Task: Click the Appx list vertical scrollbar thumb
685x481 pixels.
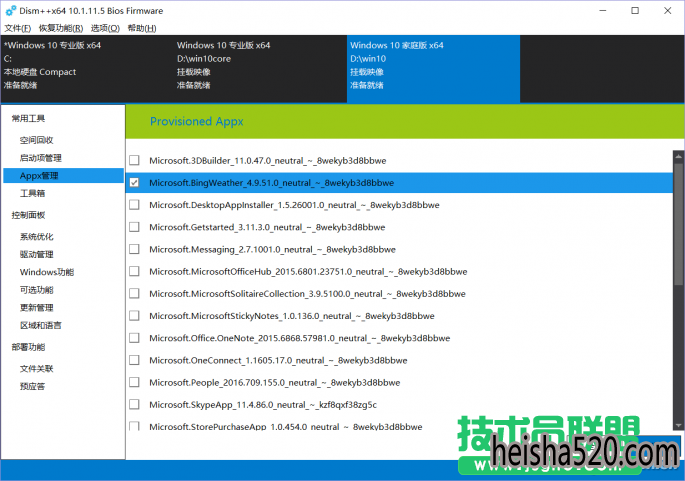Action: [678, 224]
